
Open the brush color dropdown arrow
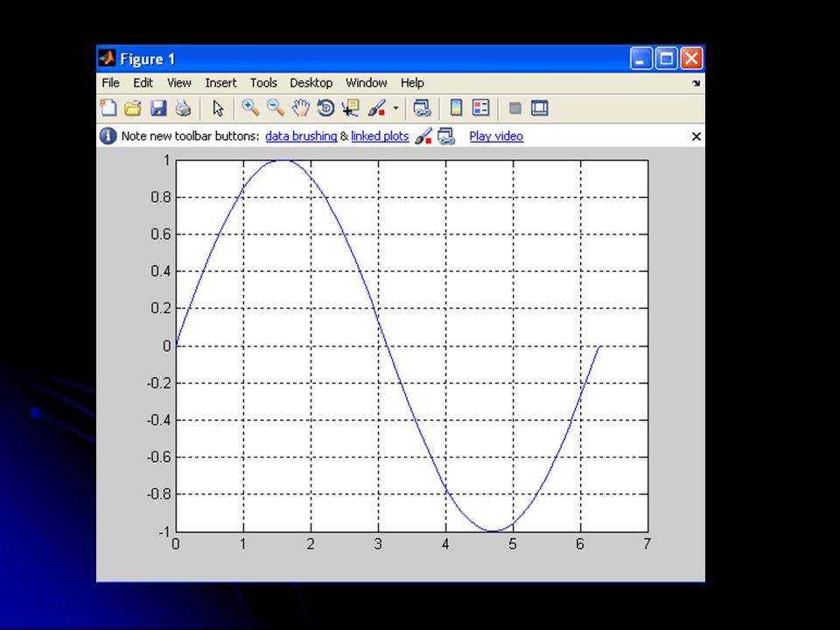pos(395,108)
